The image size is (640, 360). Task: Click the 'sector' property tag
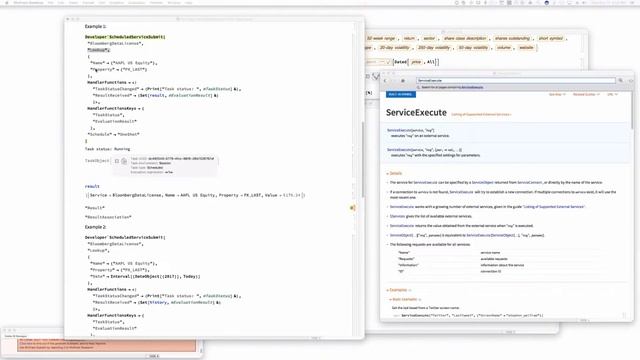pos(429,38)
